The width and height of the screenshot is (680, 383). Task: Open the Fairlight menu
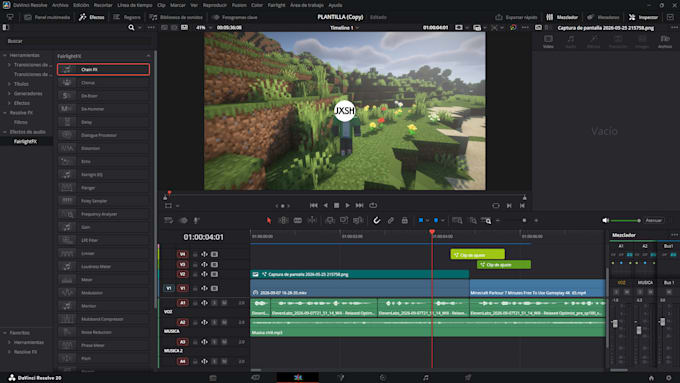point(276,5)
